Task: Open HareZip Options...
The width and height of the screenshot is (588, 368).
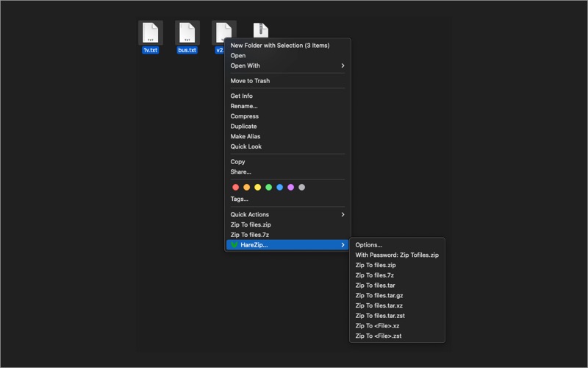Action: 397,245
